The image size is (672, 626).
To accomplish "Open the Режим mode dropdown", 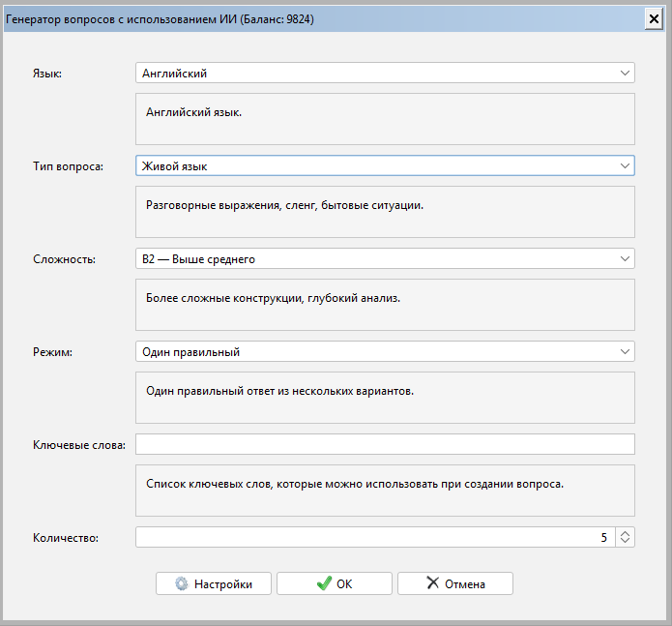I will 385,352.
